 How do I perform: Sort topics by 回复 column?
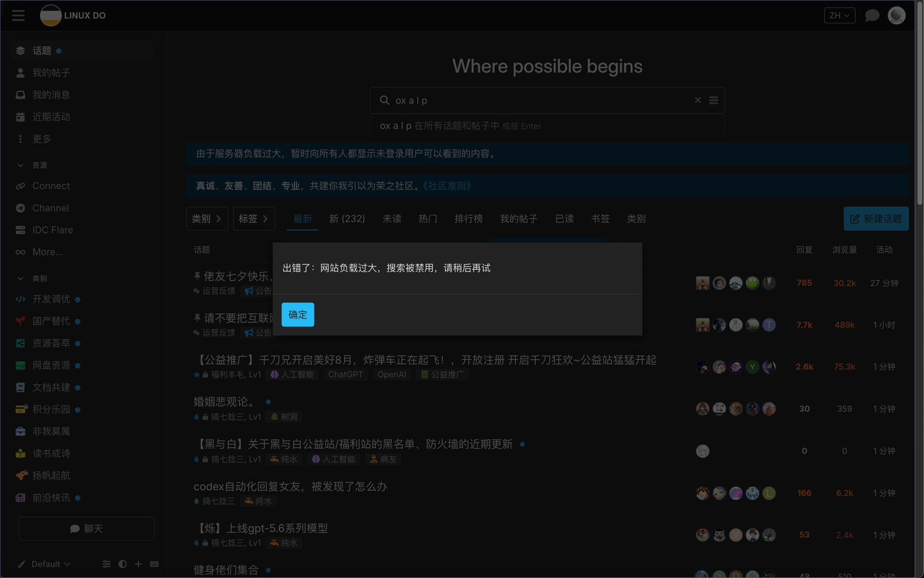pyautogui.click(x=804, y=250)
